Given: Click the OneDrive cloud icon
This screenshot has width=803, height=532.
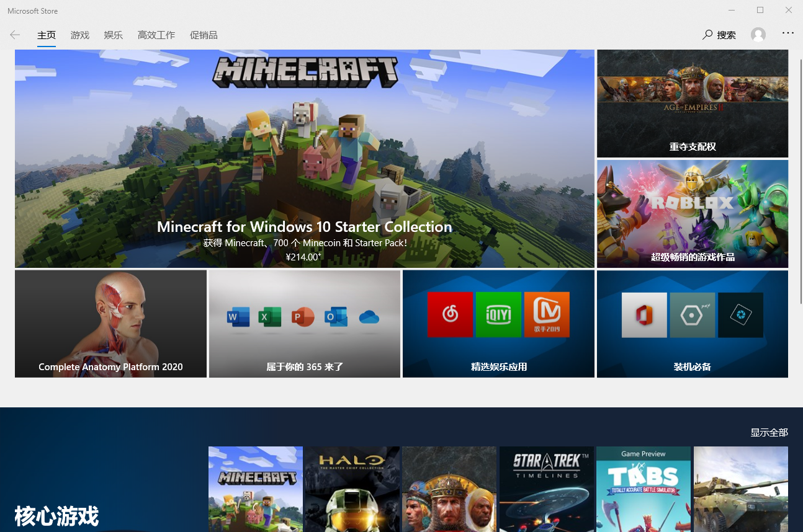Looking at the screenshot, I should coord(369,317).
